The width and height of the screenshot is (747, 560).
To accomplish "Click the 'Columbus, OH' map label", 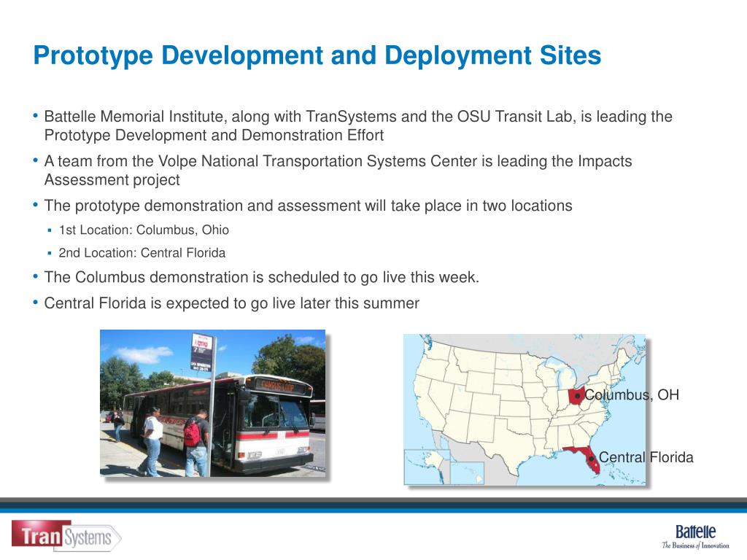I will [x=632, y=394].
